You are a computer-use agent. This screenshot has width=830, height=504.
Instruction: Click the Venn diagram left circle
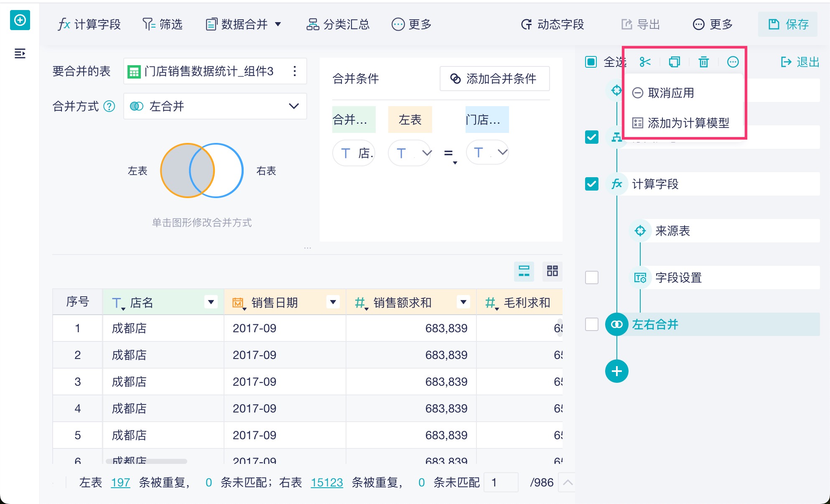click(x=175, y=171)
